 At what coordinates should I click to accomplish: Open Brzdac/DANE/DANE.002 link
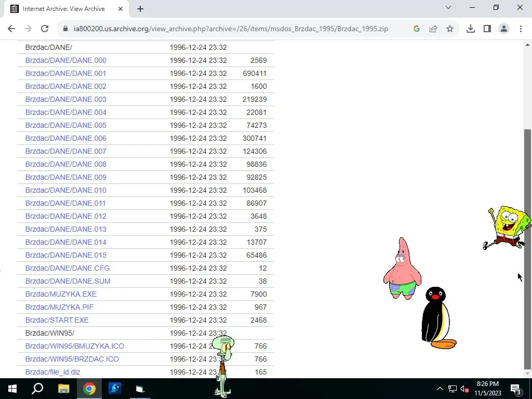[66, 86]
